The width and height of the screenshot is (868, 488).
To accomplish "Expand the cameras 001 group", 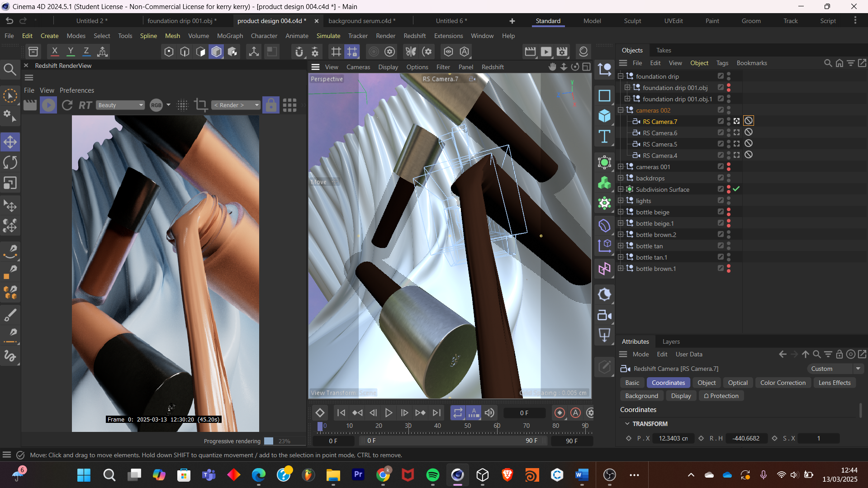I will click(621, 167).
